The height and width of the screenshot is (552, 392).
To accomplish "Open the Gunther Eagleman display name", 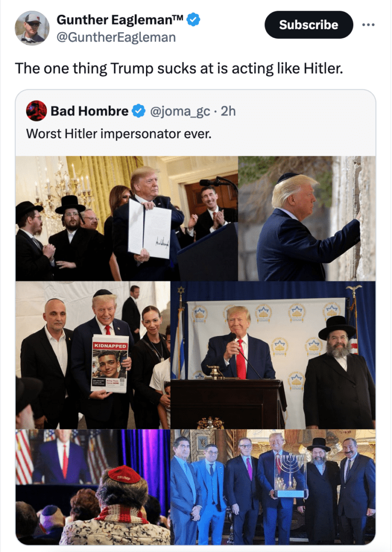I will point(119,20).
